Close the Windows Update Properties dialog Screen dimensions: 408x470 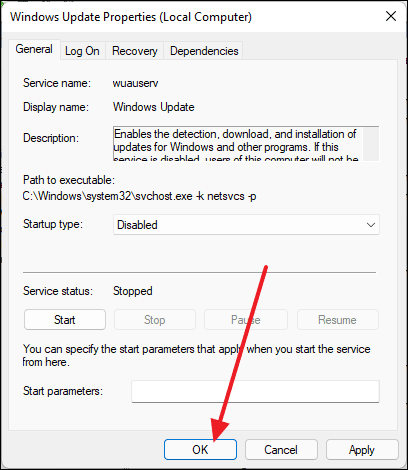click(391, 16)
